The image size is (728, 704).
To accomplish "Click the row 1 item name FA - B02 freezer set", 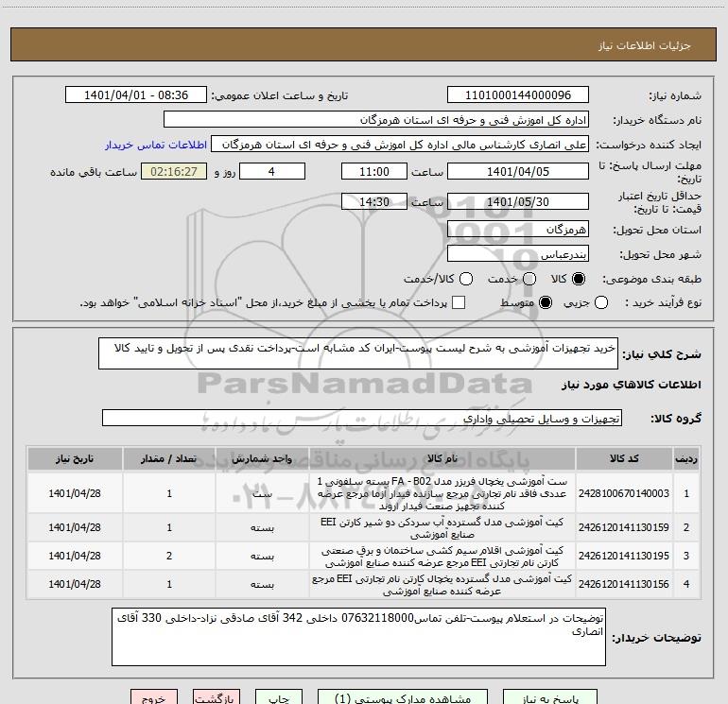I will coord(442,493).
